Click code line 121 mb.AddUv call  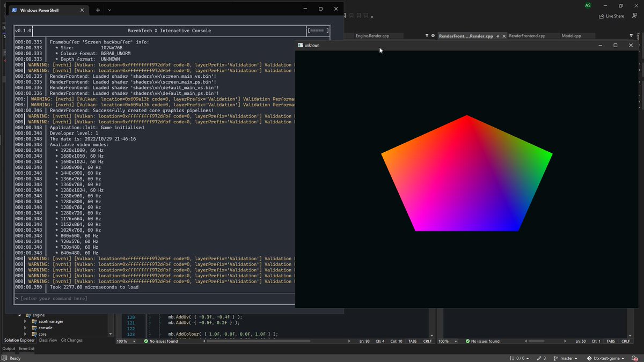(205, 323)
